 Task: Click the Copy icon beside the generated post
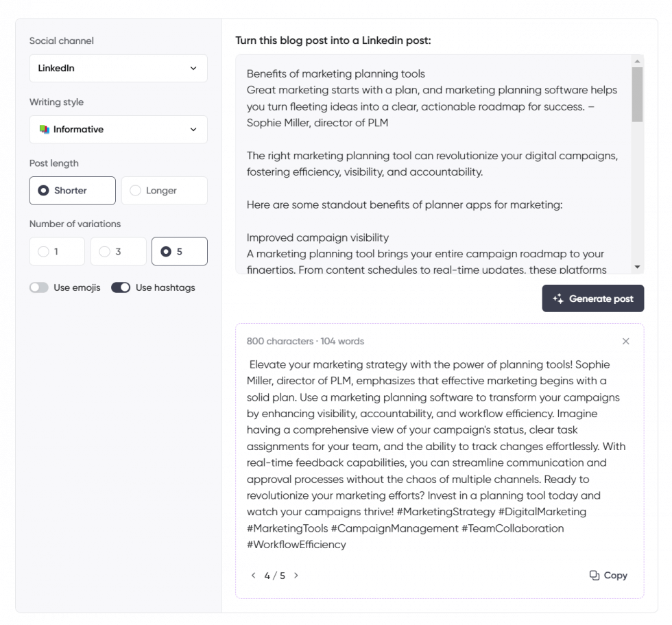point(594,575)
